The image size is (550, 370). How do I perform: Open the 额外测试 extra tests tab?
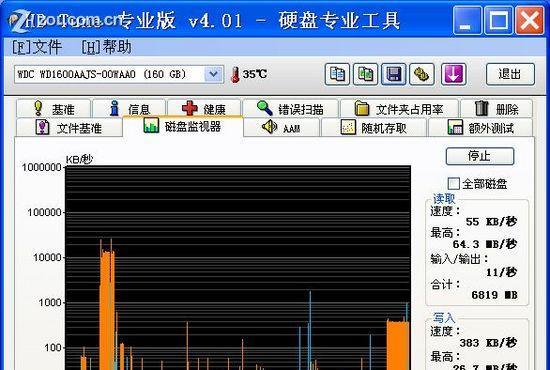pos(481,128)
